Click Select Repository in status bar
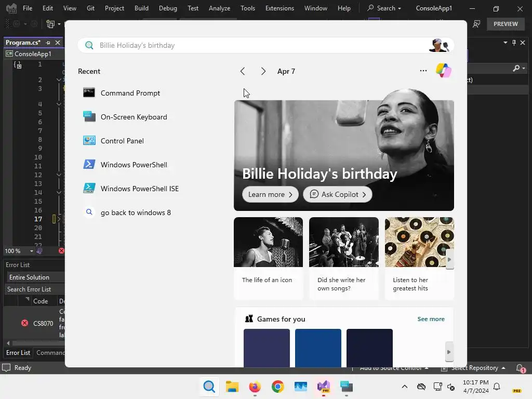Viewport: 532px width, 399px height. point(473,368)
